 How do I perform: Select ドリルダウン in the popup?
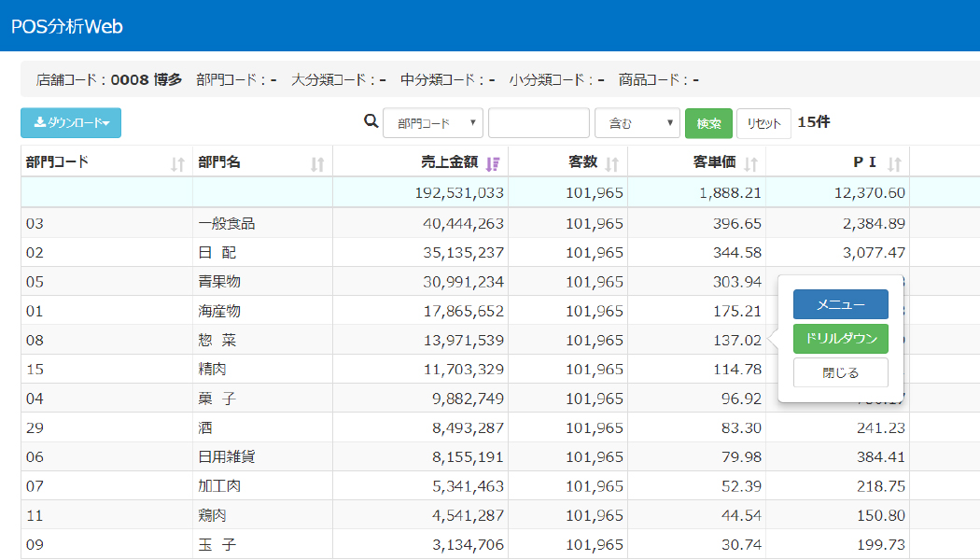coord(840,339)
